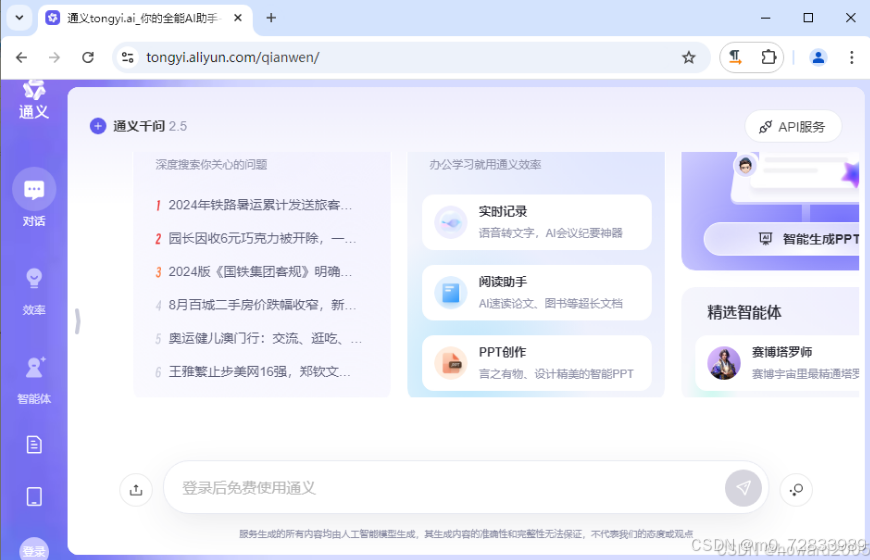This screenshot has width=870, height=560.
Task: Reload the current page
Action: point(88,57)
